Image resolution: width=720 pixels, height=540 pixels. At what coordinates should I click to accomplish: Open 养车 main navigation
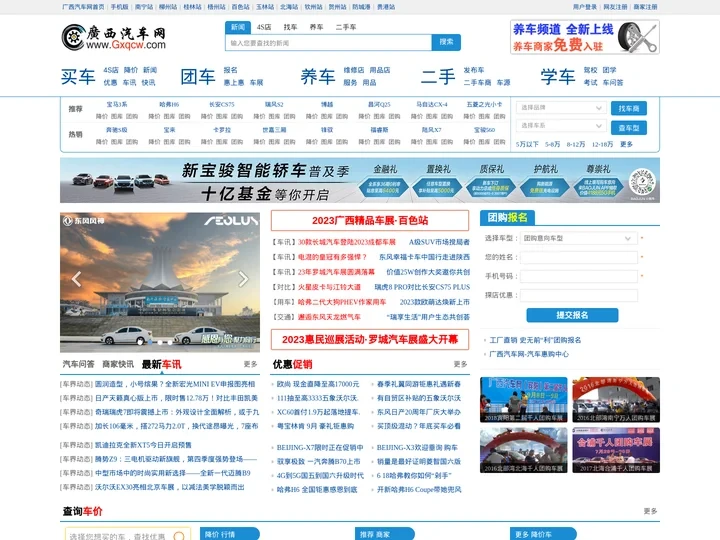point(318,76)
